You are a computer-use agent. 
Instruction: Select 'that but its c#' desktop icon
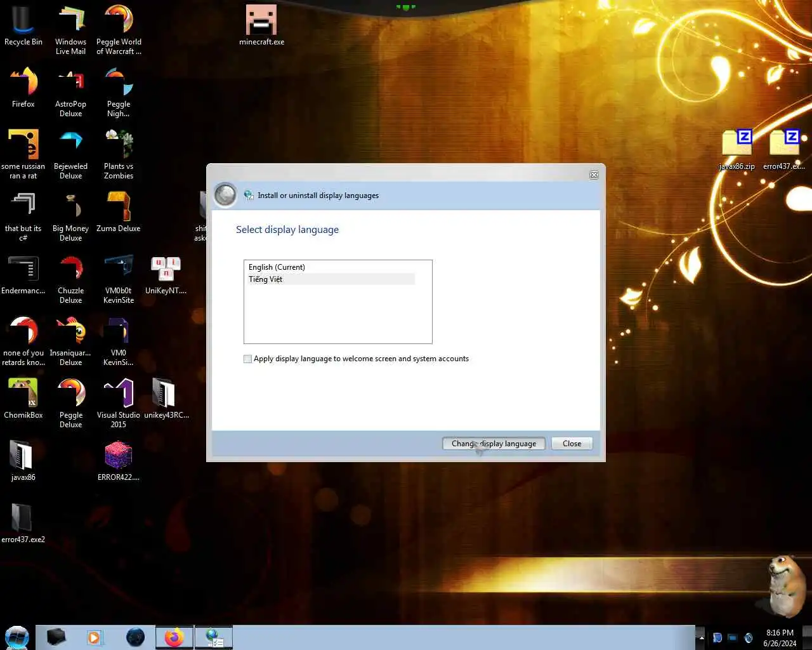(x=23, y=217)
